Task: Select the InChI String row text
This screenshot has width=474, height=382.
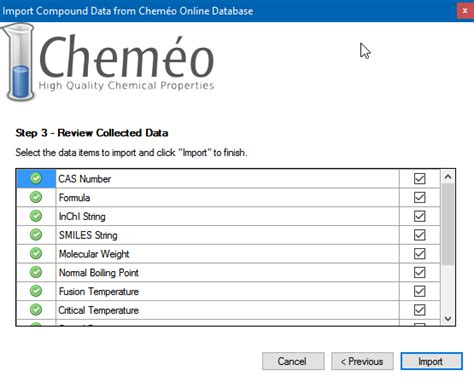Action: 82,216
